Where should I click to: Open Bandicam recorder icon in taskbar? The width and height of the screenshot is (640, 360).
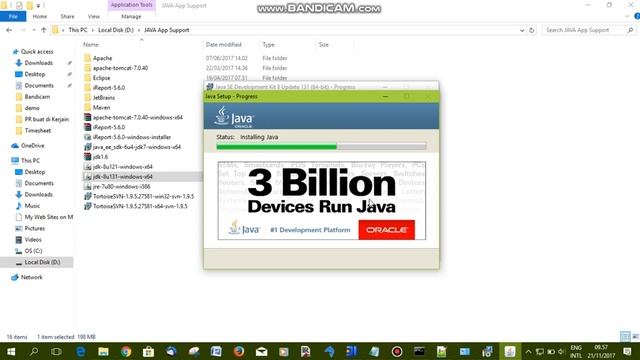coord(397,351)
